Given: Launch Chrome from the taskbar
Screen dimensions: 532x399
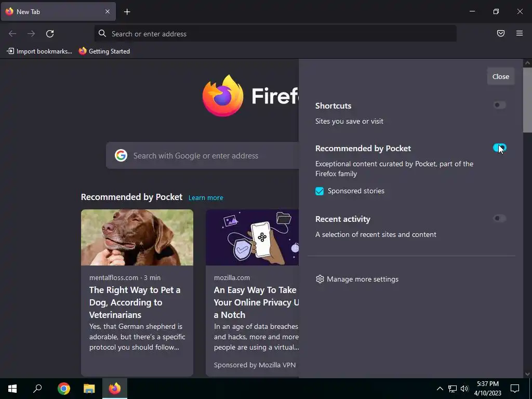Looking at the screenshot, I should (64, 389).
